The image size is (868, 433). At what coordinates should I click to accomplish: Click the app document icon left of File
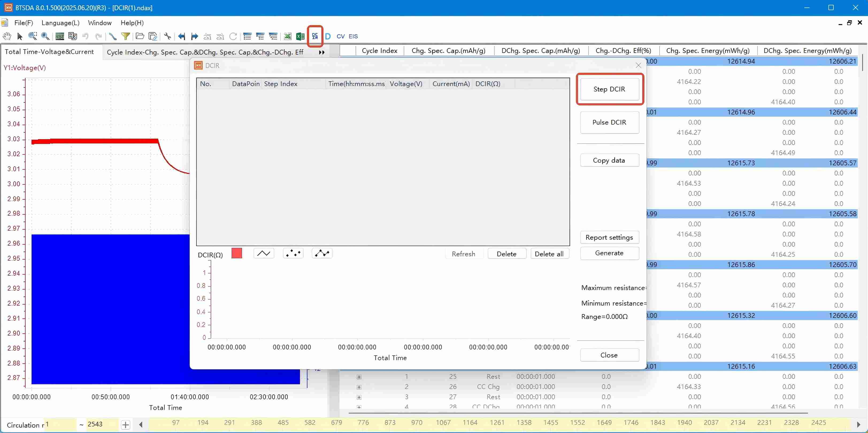click(x=4, y=23)
